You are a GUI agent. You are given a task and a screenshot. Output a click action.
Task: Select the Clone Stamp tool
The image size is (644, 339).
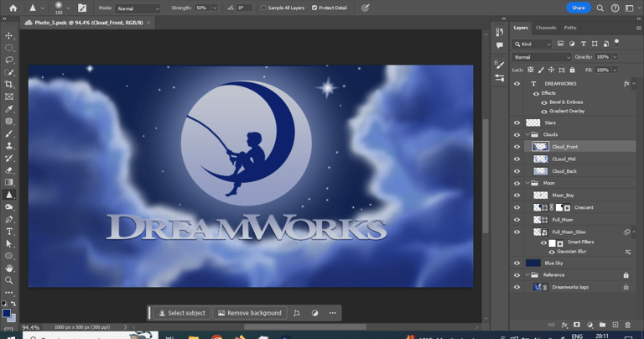tap(8, 146)
